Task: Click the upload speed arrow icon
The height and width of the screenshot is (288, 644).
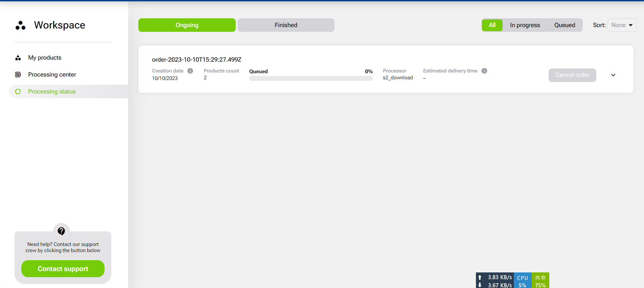Action: (480, 277)
